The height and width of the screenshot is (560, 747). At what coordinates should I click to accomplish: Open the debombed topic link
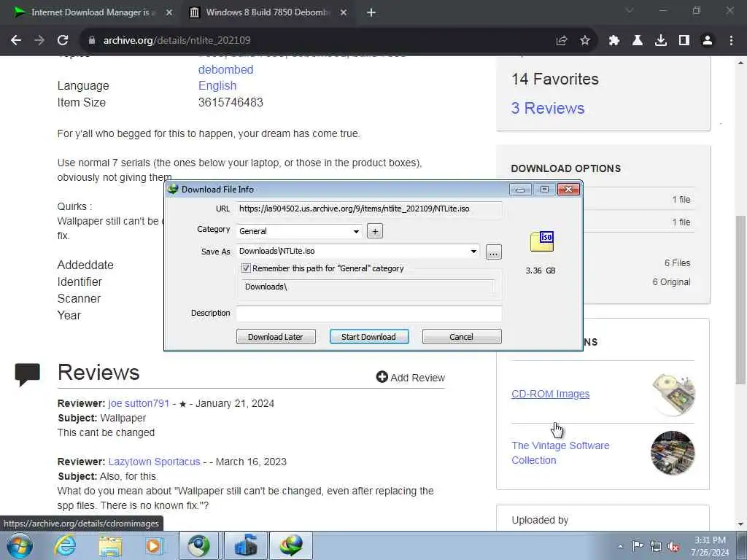pyautogui.click(x=226, y=69)
